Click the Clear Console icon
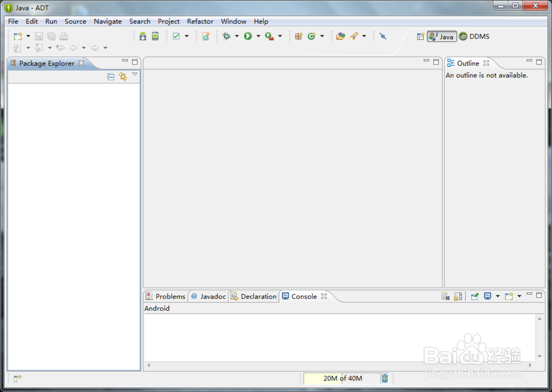 (445, 297)
